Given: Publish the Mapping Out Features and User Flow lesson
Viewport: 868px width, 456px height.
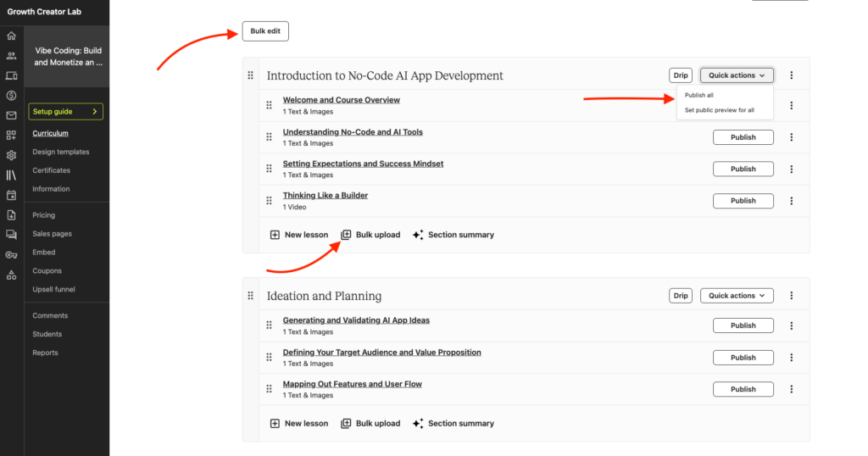Looking at the screenshot, I should pos(743,389).
